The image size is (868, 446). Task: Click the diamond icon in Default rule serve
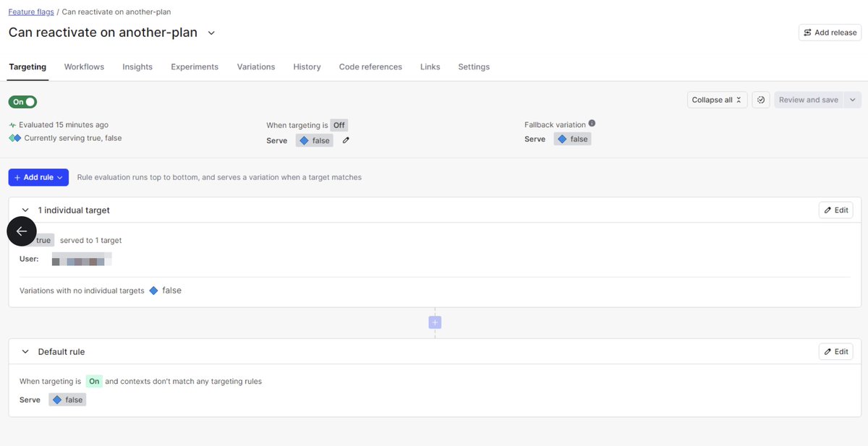point(57,400)
